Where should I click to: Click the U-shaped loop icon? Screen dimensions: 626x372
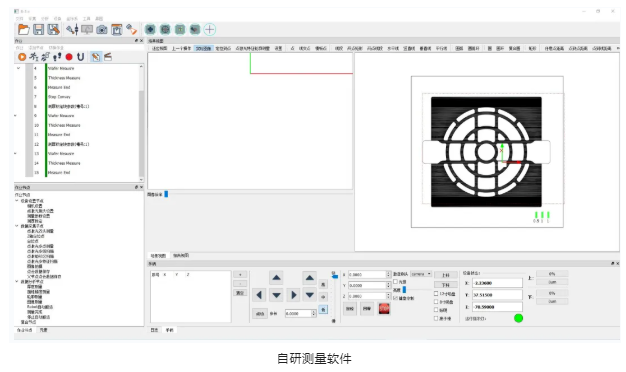point(80,57)
